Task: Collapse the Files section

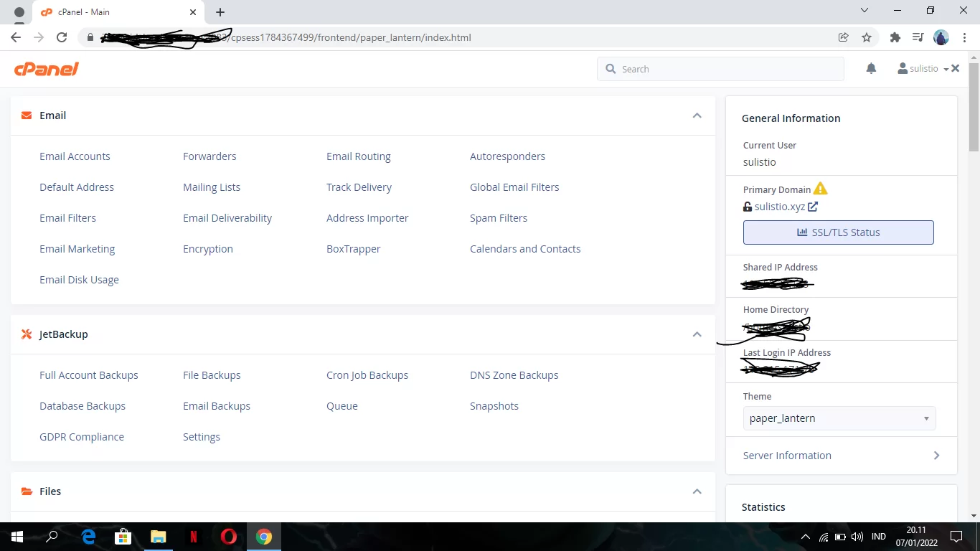Action: (x=697, y=491)
